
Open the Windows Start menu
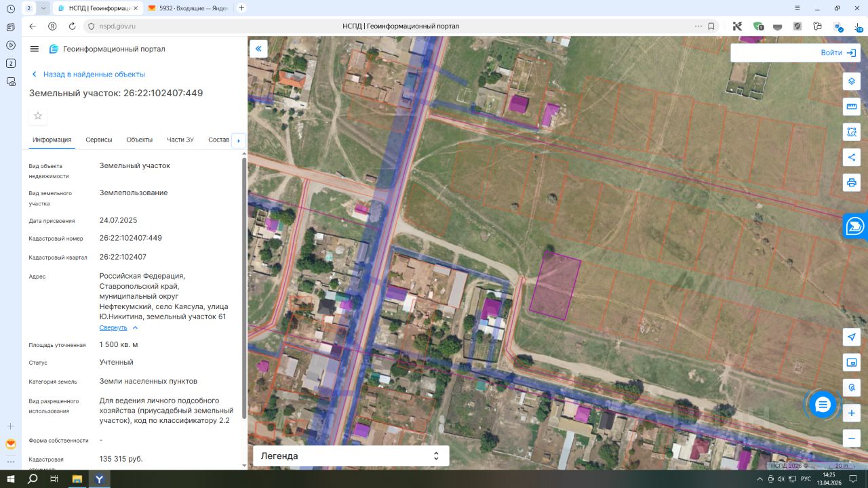click(11, 479)
